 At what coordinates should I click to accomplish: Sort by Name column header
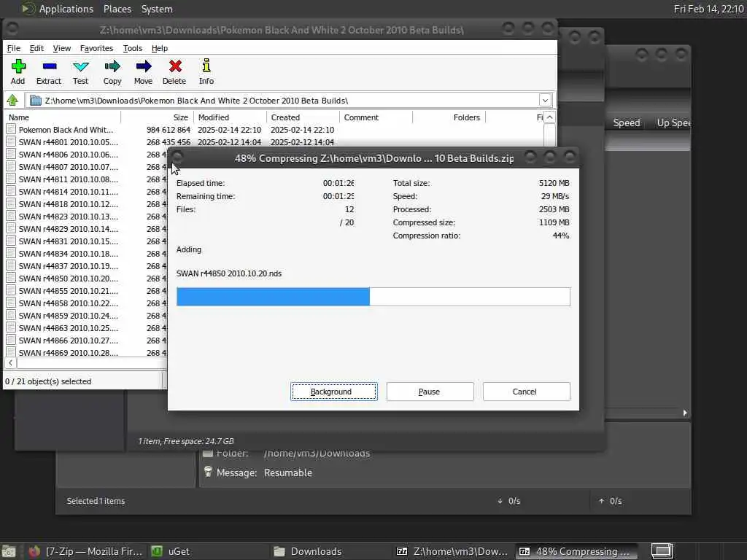coord(63,117)
